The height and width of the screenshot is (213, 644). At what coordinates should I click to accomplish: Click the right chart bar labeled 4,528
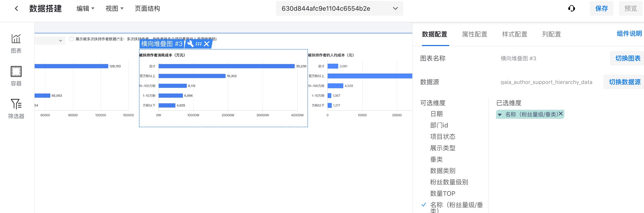(335, 86)
